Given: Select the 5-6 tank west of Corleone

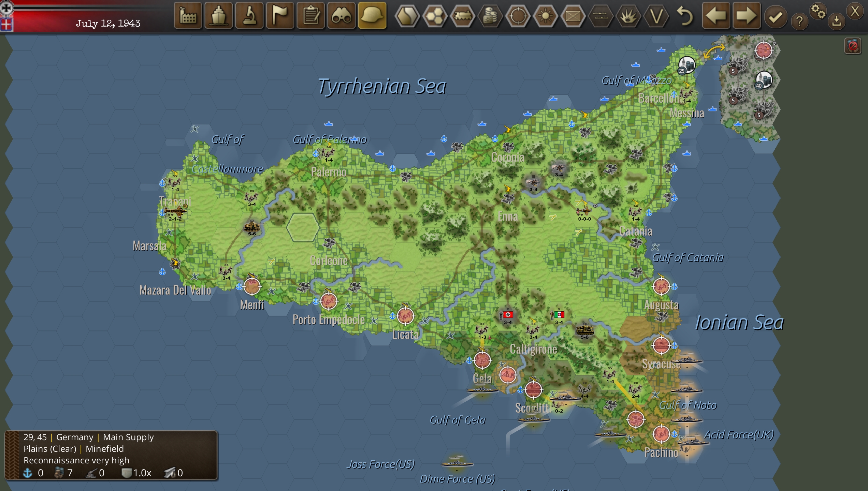Looking at the screenshot, I should (252, 228).
